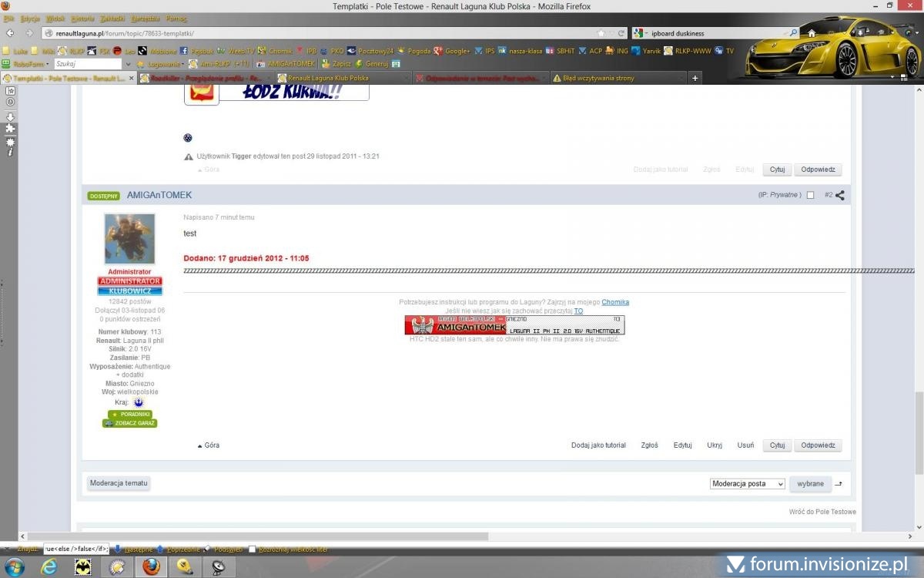Click Cytuj on AMIGAnTOMEK's post

[x=777, y=445]
